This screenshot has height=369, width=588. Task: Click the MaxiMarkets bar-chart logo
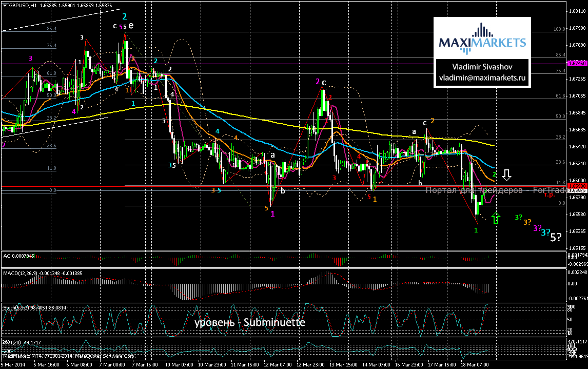pos(482,37)
